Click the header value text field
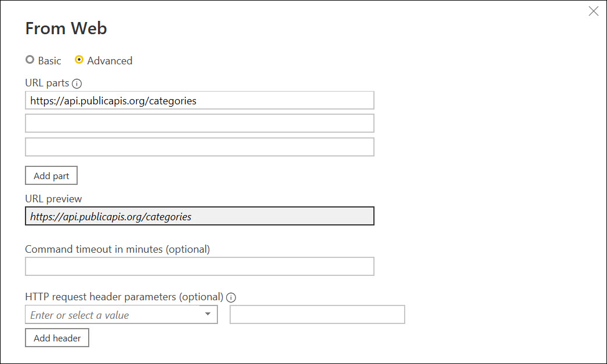Image resolution: width=607 pixels, height=364 pixels. [x=317, y=315]
